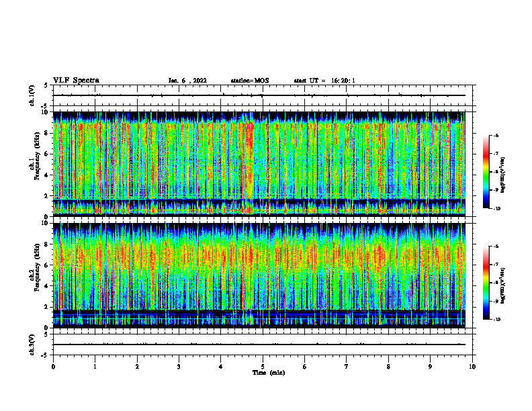The height and width of the screenshot is (411, 532).
Task: Click inside the ch.1 spectrogram panel
Action: click(259, 164)
